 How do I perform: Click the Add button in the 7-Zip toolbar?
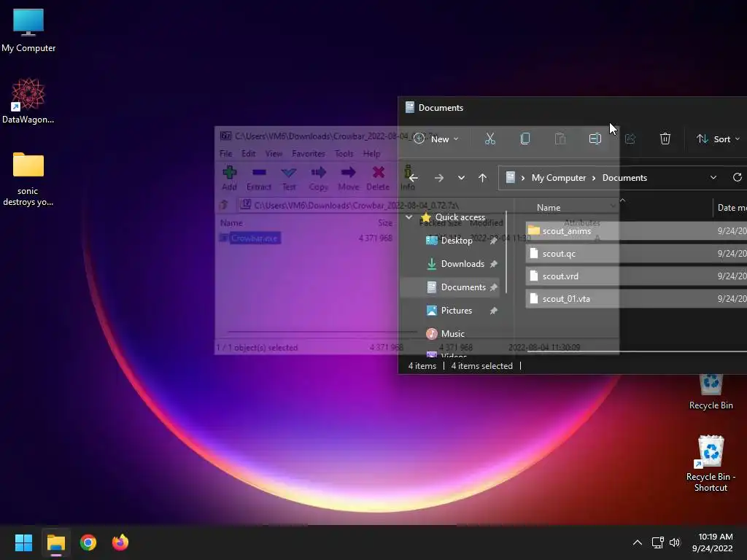230,178
